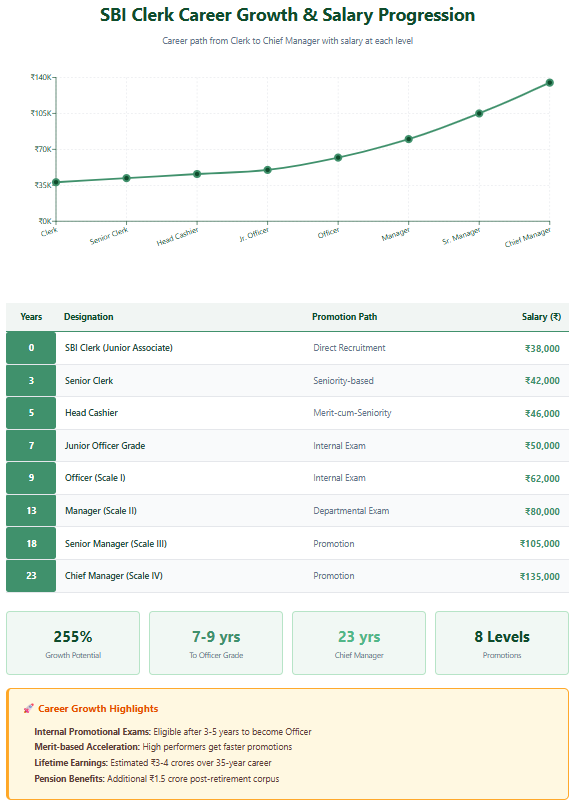Click the Departmental Exam cell
The width and height of the screenshot is (569, 804).
tap(351, 511)
